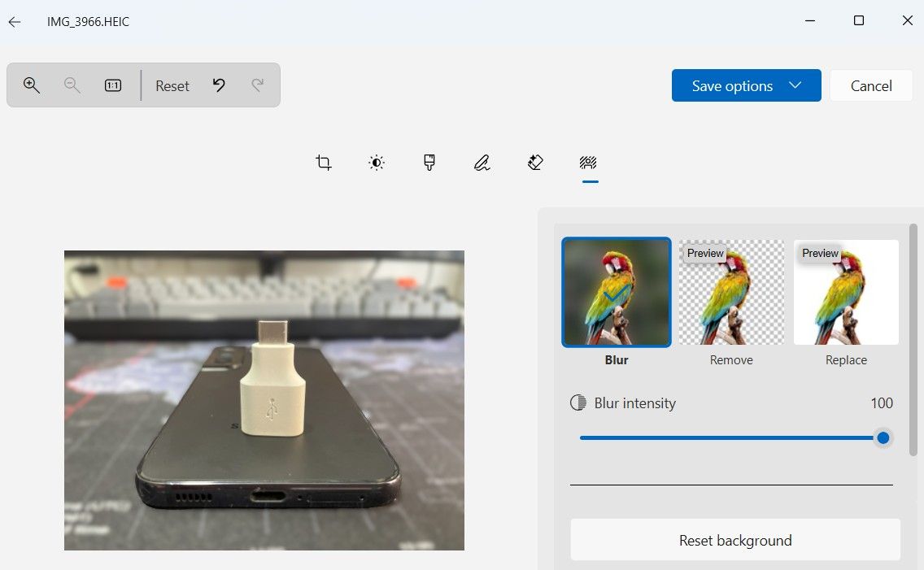Redo the last edit
The image size is (924, 570).
tap(258, 85)
